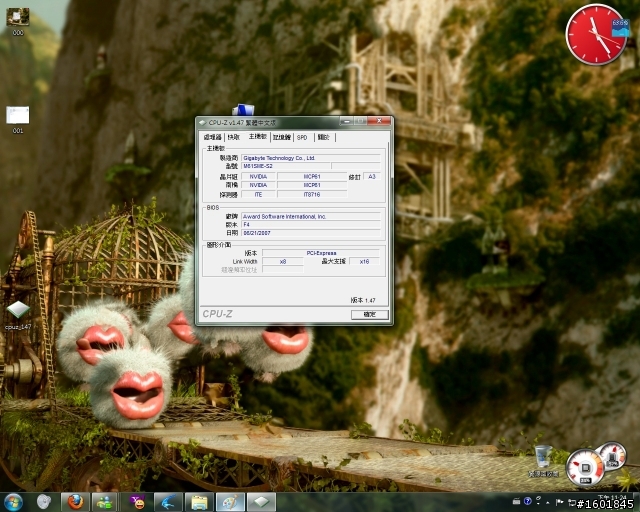640x512 pixels.
Task: Click BIOS brand Award Software International, Inc.
Action: (x=311, y=216)
